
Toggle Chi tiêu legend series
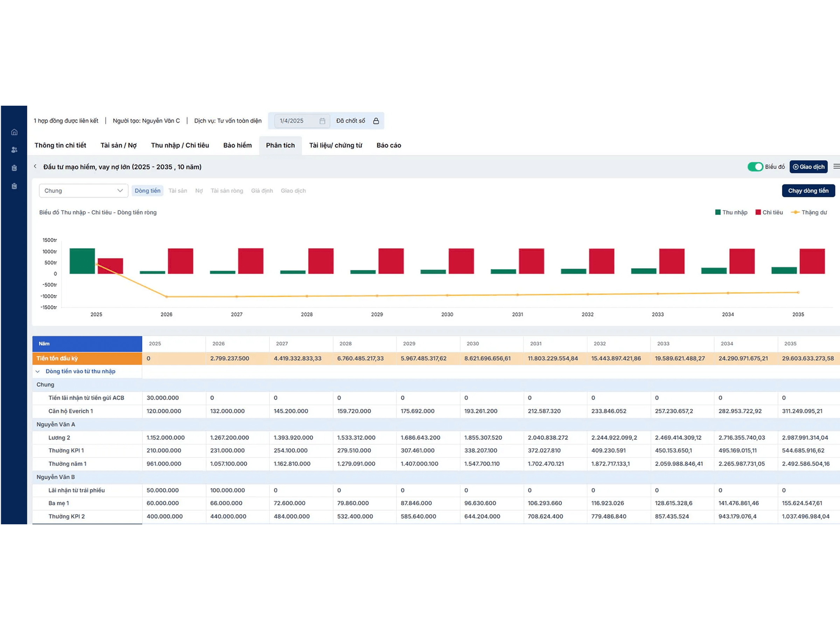[769, 212]
